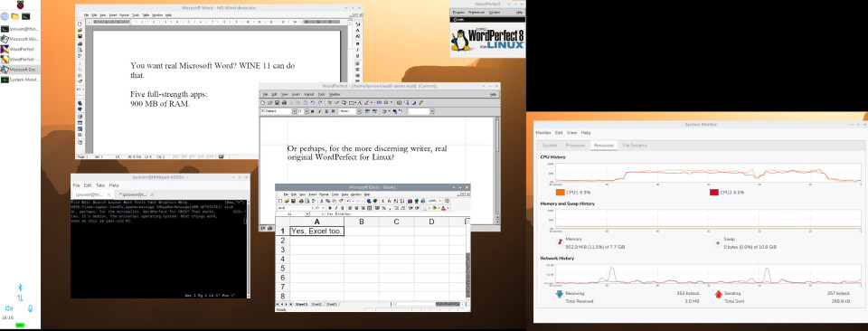The width and height of the screenshot is (868, 331).
Task: Select Sheet3 tab in Excel
Action: point(331,304)
